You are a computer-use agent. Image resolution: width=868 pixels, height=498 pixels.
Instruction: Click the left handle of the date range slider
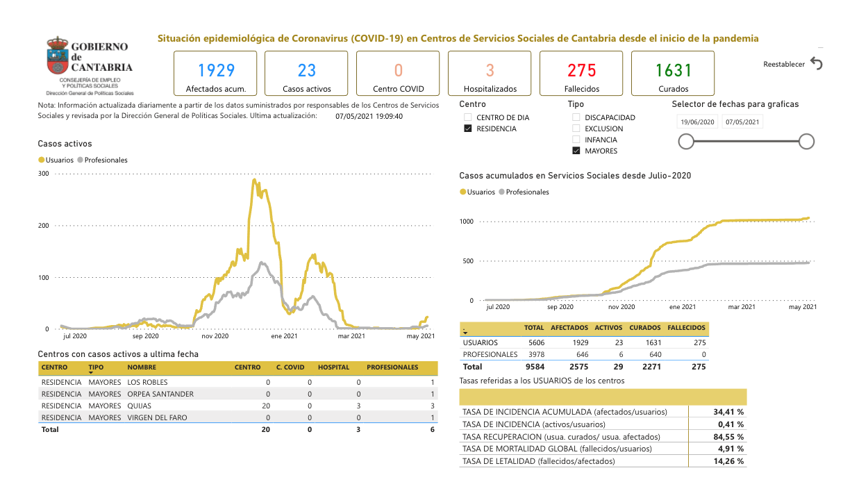pos(686,142)
